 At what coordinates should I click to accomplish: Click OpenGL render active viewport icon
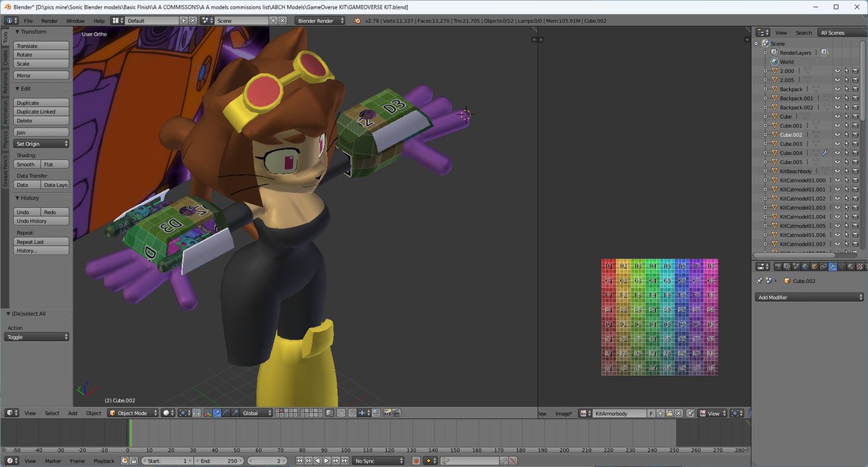(x=387, y=413)
